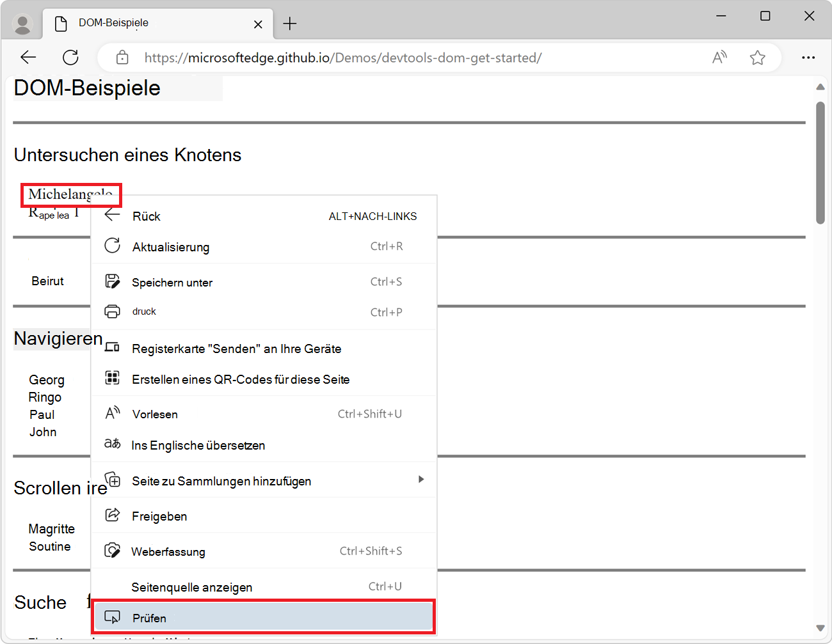Click John in the Navigieren list
This screenshot has height=644, width=832.
tap(43, 432)
